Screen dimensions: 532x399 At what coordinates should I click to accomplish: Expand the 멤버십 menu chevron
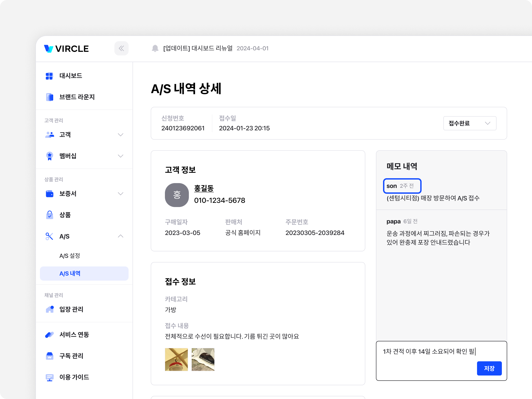point(121,156)
